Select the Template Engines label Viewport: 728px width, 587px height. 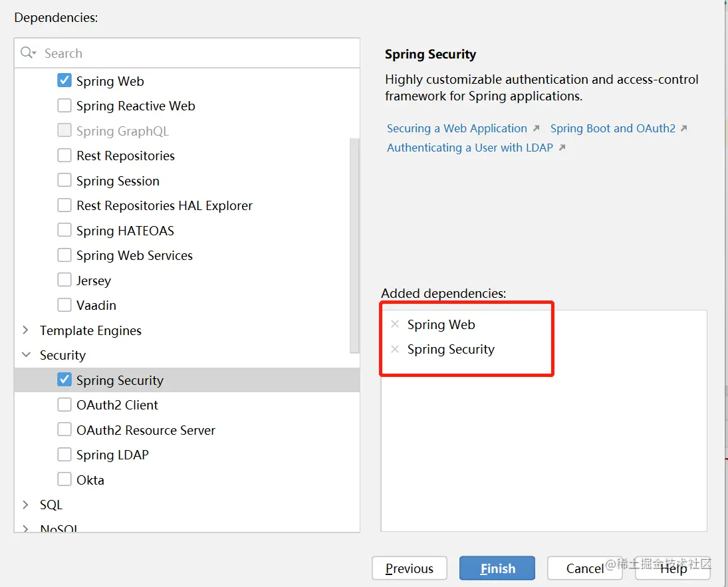[x=90, y=330]
